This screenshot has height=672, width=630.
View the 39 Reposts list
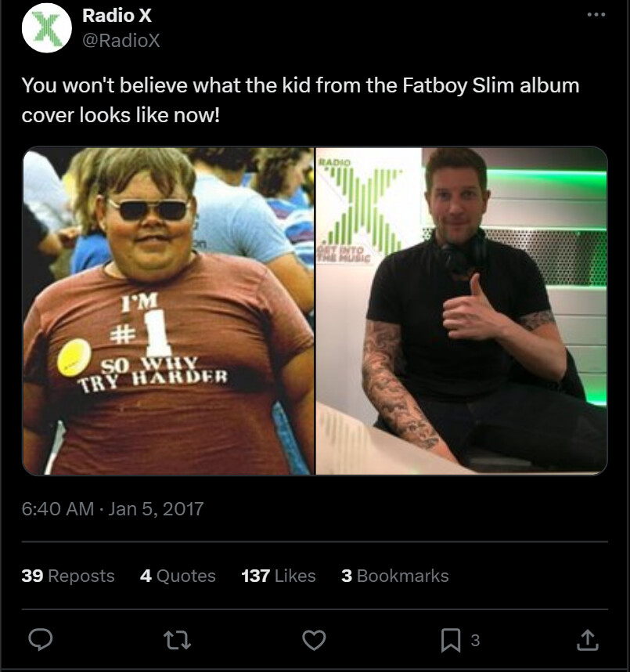(x=68, y=576)
